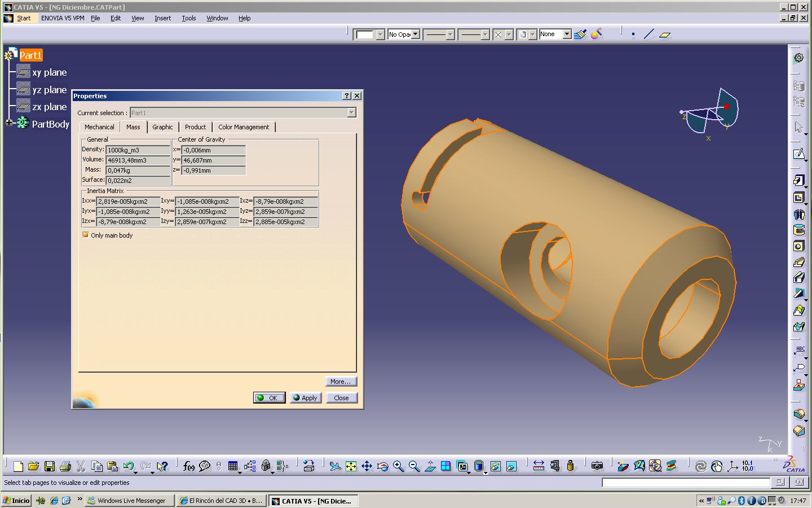This screenshot has height=508, width=812.
Task: Expand the PartBody tree node
Action: click(8, 122)
